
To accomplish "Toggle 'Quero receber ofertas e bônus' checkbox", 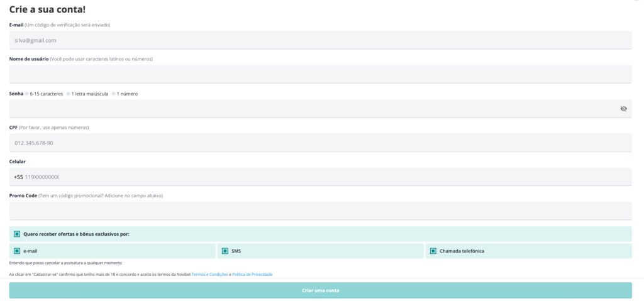I will pyautogui.click(x=17, y=234).
